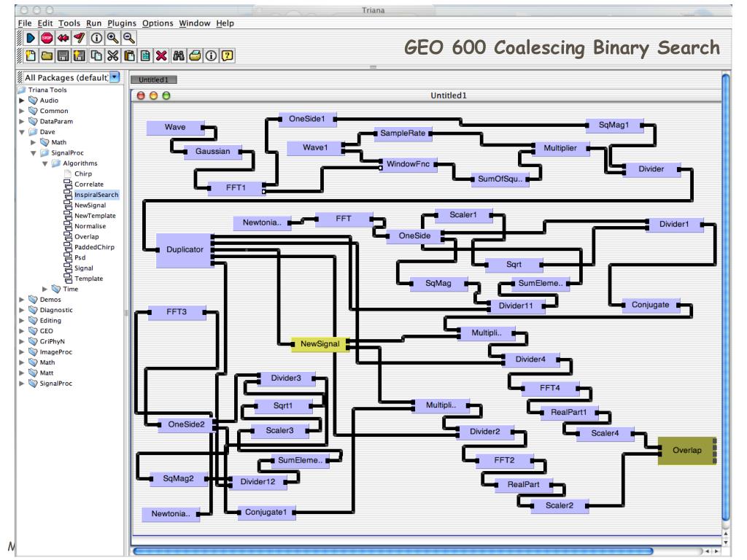Open the Options menu
Viewport: 747px width, 560px height.
click(x=158, y=23)
